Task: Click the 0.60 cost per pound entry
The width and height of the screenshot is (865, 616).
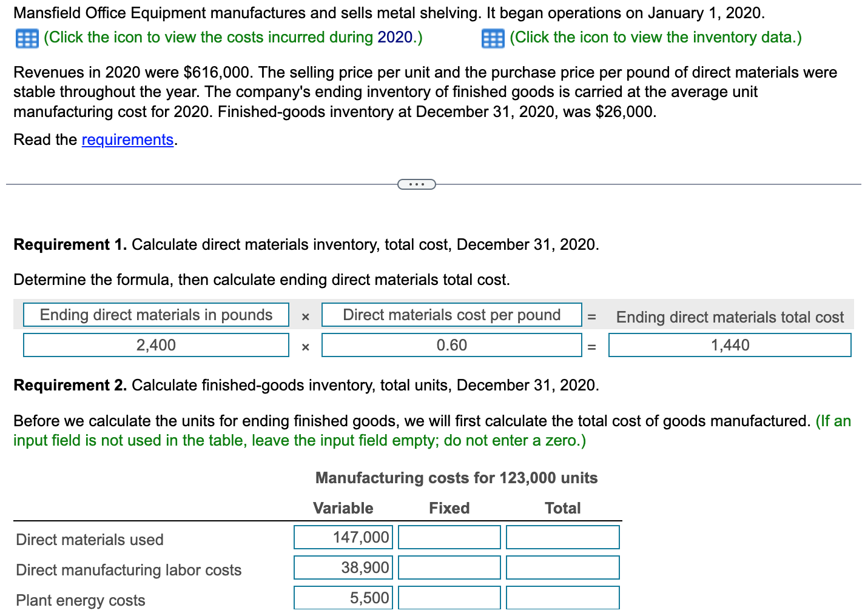Action: [451, 344]
